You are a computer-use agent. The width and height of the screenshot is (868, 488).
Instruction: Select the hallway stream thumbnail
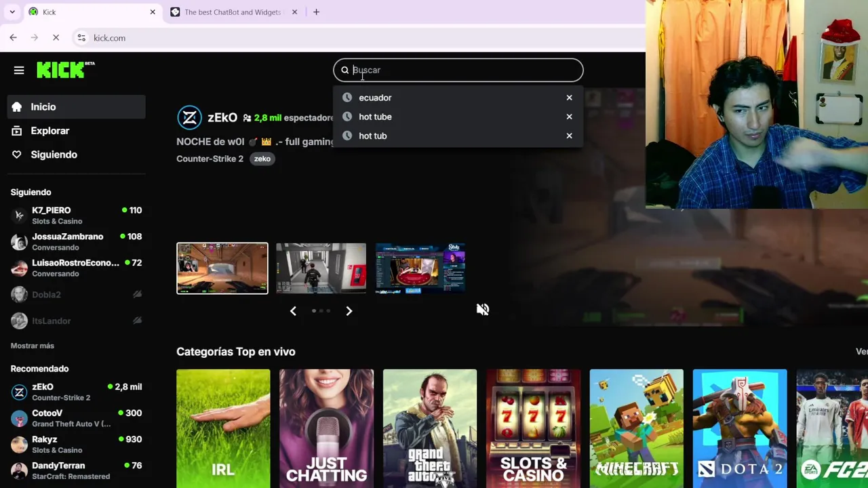coord(321,268)
